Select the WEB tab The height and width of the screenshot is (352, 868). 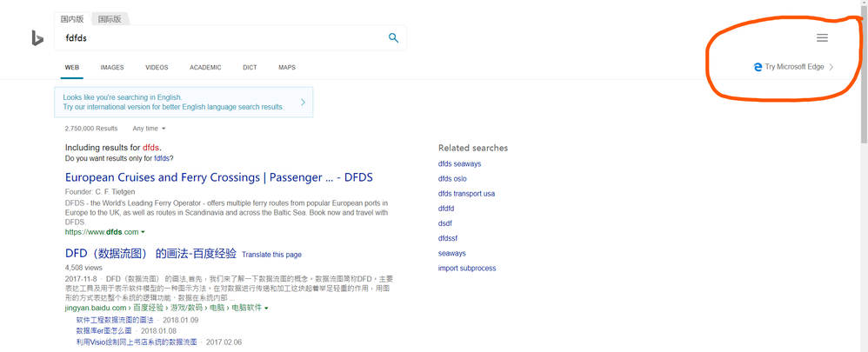pyautogui.click(x=72, y=68)
